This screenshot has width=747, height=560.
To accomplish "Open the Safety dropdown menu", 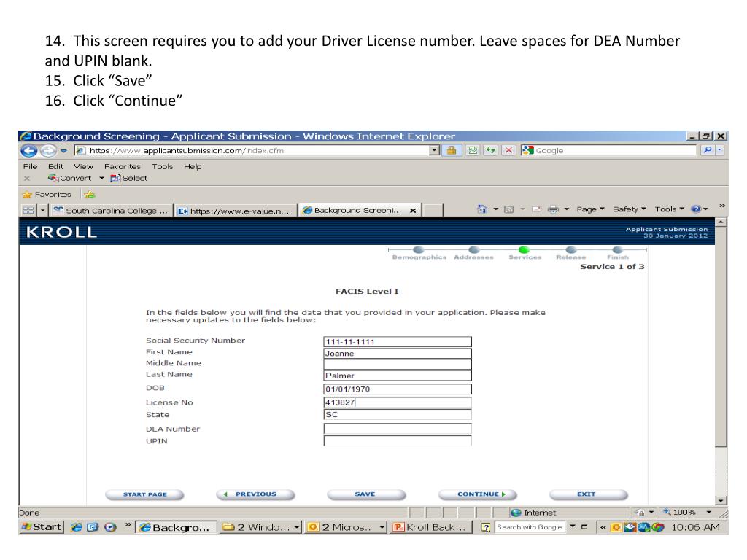I will 630,209.
